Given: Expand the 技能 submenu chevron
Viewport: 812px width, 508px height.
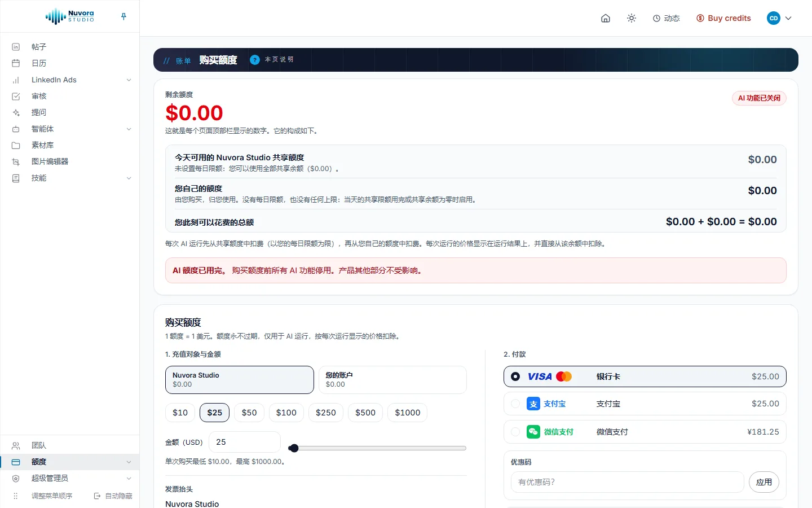Looking at the screenshot, I should click(129, 178).
